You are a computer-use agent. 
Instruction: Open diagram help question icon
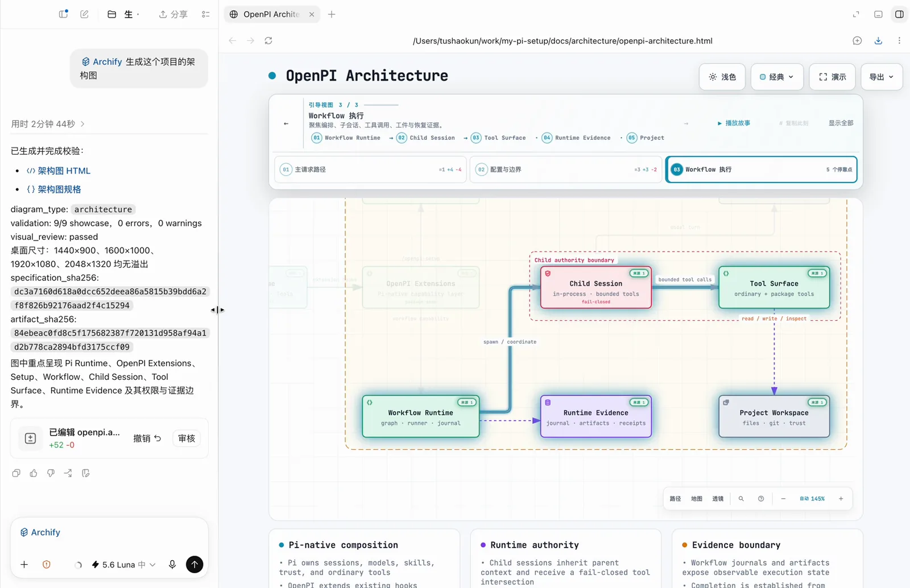(x=761, y=499)
